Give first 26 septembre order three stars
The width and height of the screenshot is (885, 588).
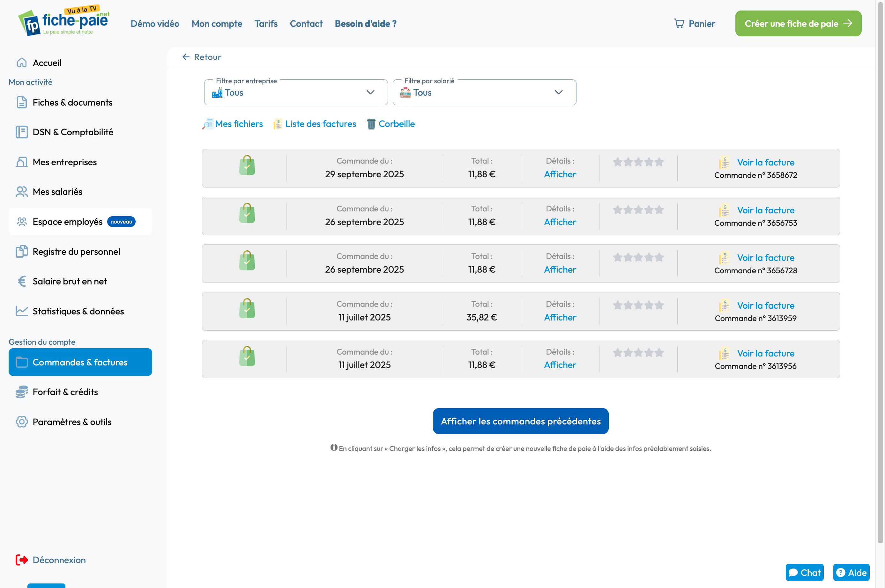(638, 209)
